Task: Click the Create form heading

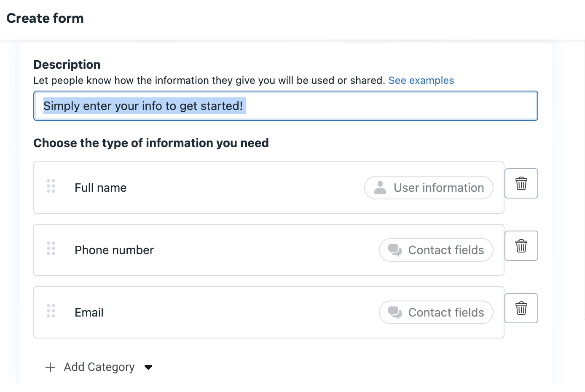Action: (x=45, y=18)
